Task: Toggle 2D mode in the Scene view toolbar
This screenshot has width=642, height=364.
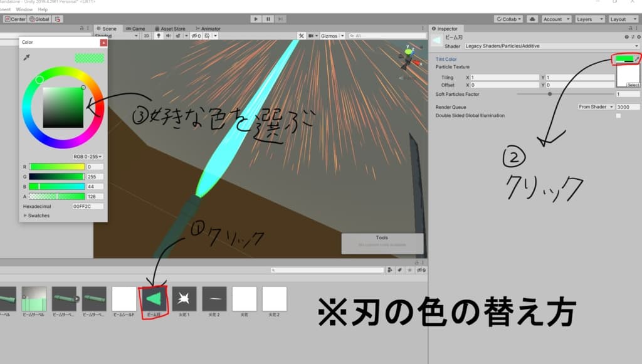Action: click(x=145, y=36)
